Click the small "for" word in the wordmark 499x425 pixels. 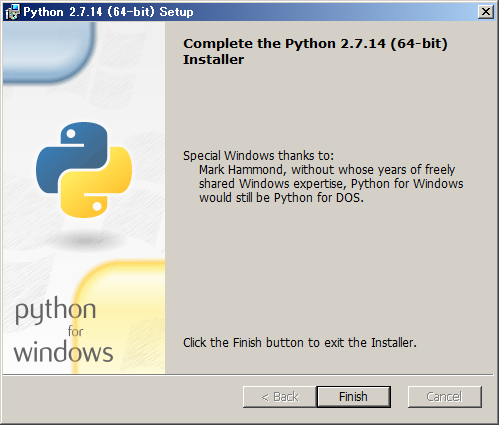(76, 331)
